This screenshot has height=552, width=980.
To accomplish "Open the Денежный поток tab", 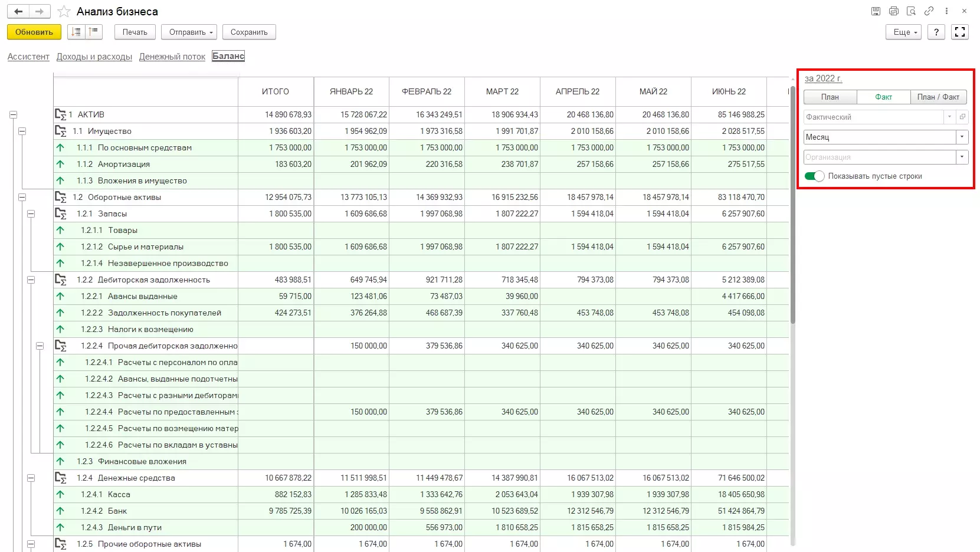I will click(172, 57).
